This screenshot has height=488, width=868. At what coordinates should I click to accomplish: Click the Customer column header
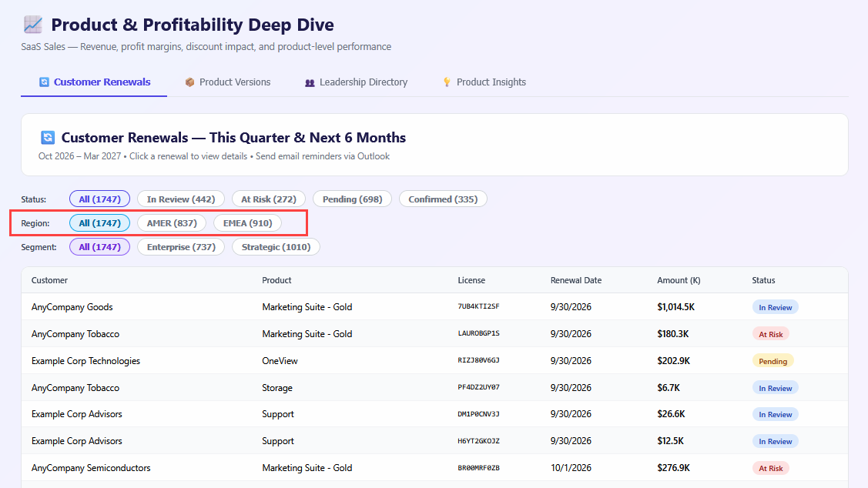(x=49, y=280)
